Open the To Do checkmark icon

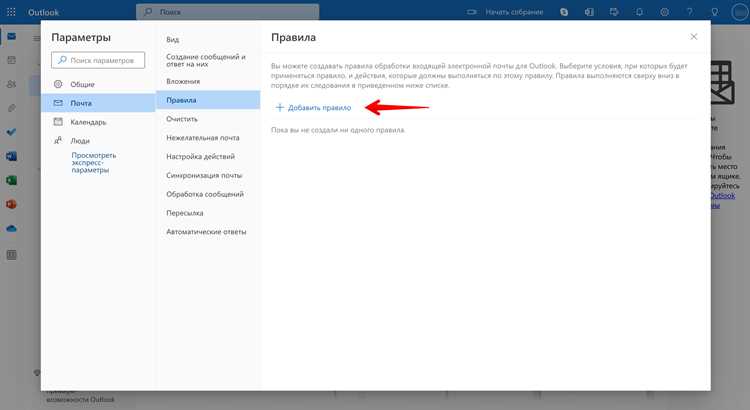(11, 132)
